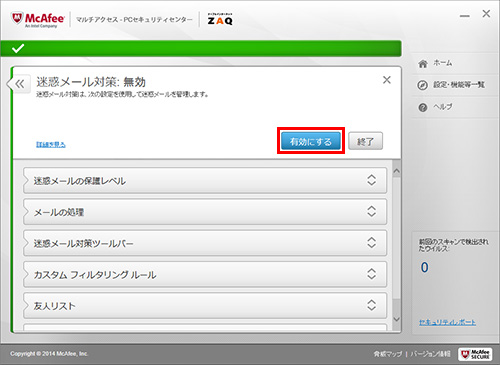Viewport: 500px width, 365px height.
Task: Click expand arrows on 迷惑メール対策ツールバー row
Action: pos(372,243)
